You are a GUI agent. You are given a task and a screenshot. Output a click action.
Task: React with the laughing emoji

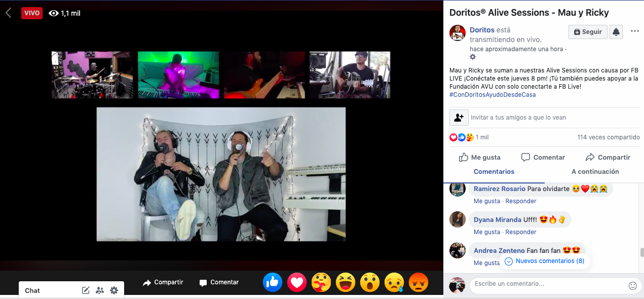click(x=346, y=282)
